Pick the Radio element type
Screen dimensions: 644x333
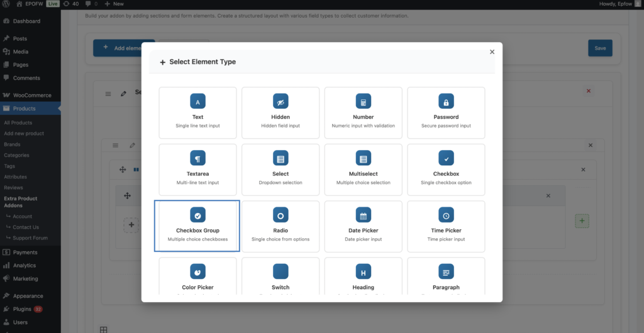pyautogui.click(x=280, y=226)
